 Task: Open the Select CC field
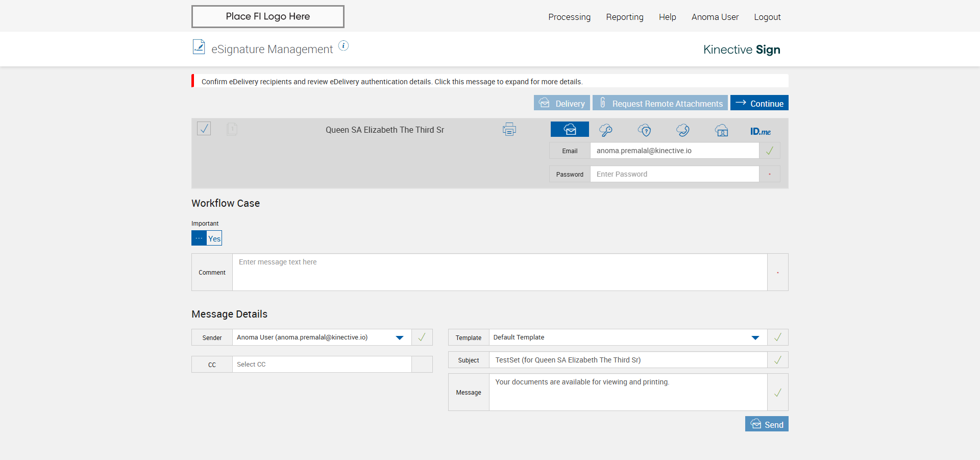pos(322,365)
